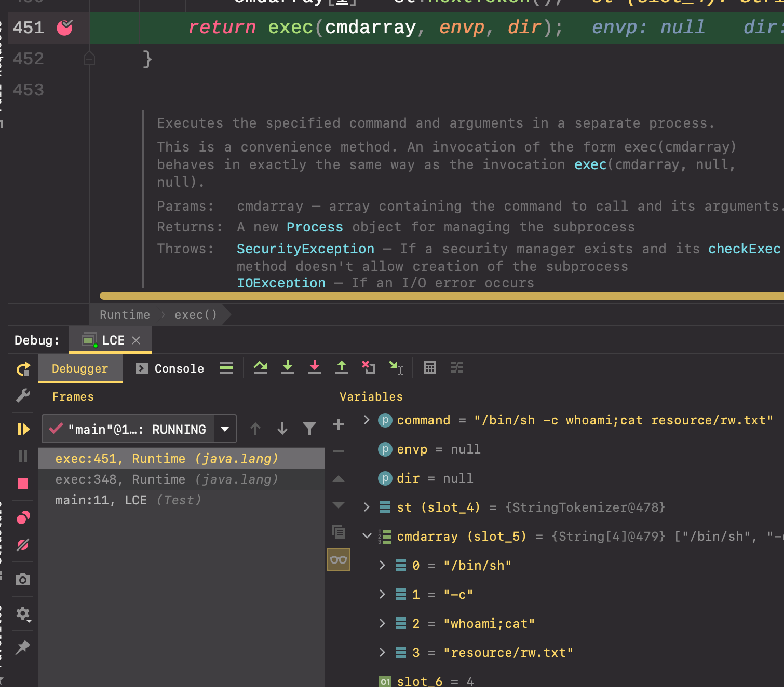Click the Remove Watch minus icon

(x=339, y=451)
